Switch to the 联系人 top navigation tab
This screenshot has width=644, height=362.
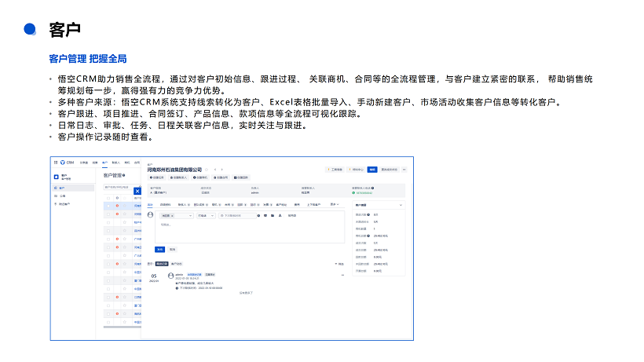pyautogui.click(x=115, y=163)
